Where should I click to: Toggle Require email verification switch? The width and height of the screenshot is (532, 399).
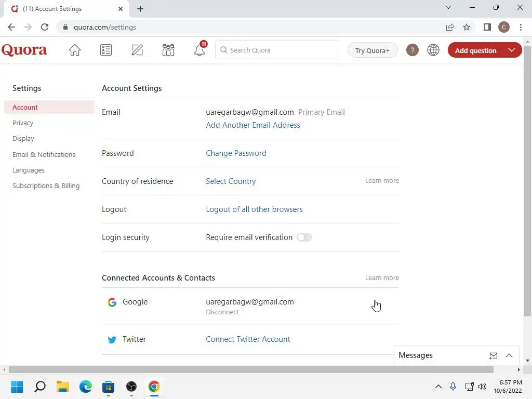click(304, 237)
